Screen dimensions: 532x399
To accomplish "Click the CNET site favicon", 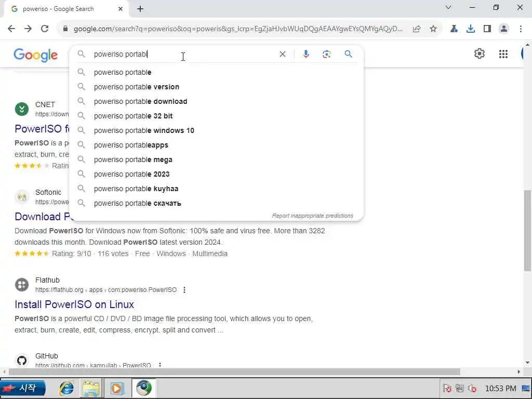I will click(22, 109).
